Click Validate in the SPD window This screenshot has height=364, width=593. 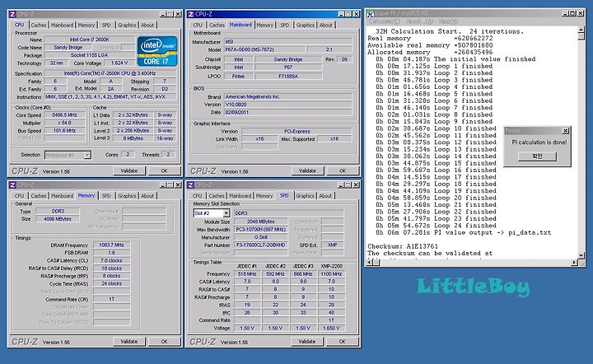coord(307,341)
